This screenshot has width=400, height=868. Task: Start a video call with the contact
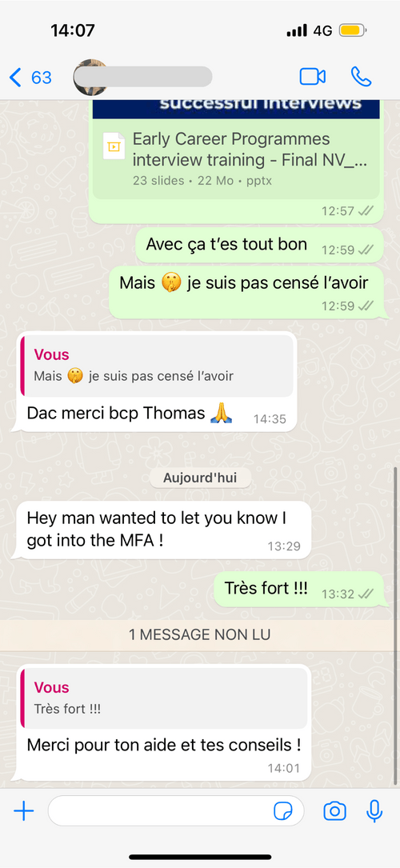pyautogui.click(x=313, y=76)
